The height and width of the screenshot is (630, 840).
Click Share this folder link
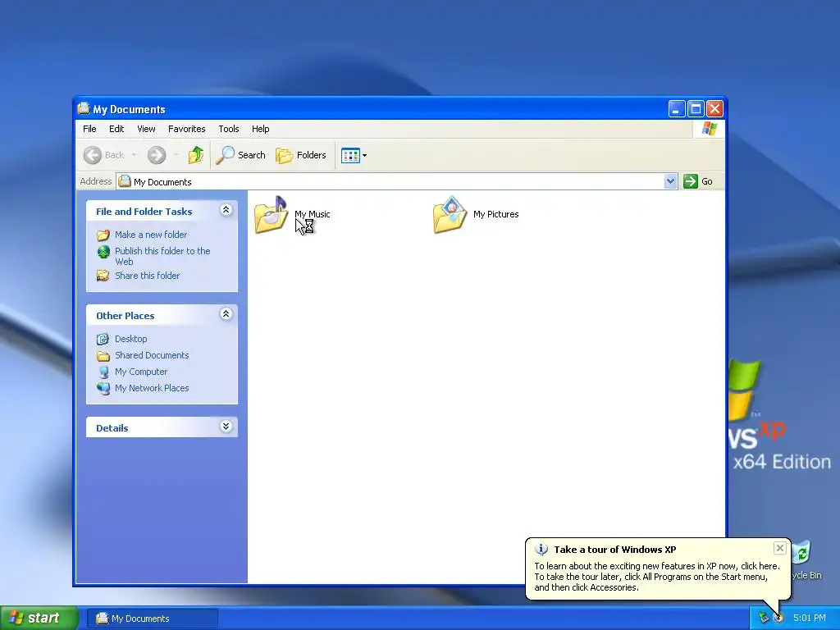tap(148, 276)
